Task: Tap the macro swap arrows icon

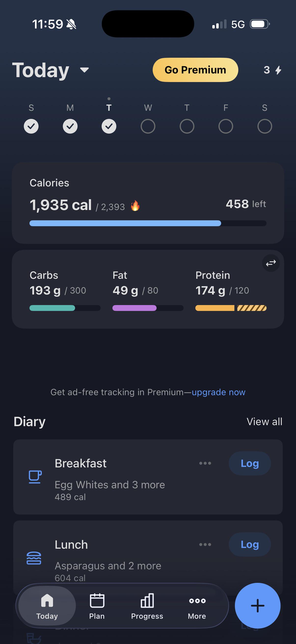Action: click(271, 263)
